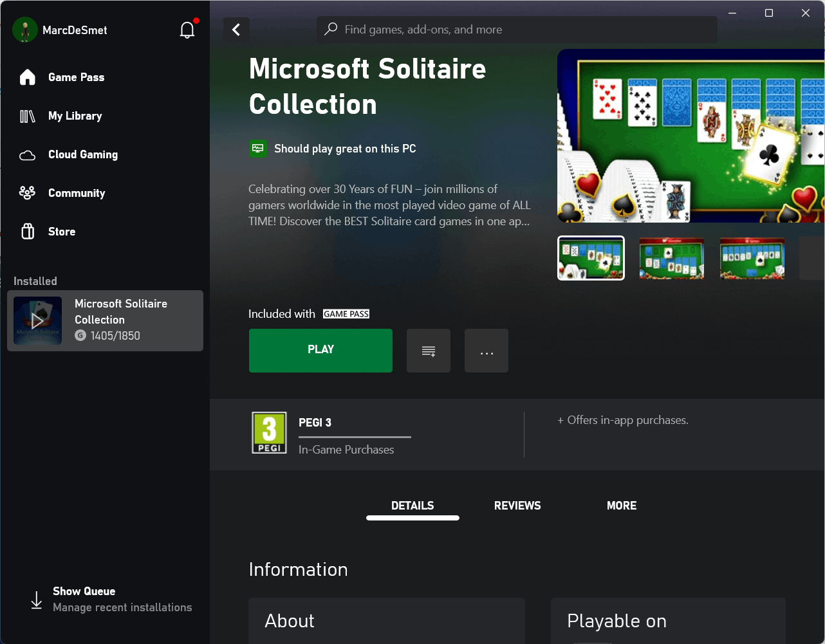Click the gamerscore G icon
This screenshot has width=825, height=644.
80,335
